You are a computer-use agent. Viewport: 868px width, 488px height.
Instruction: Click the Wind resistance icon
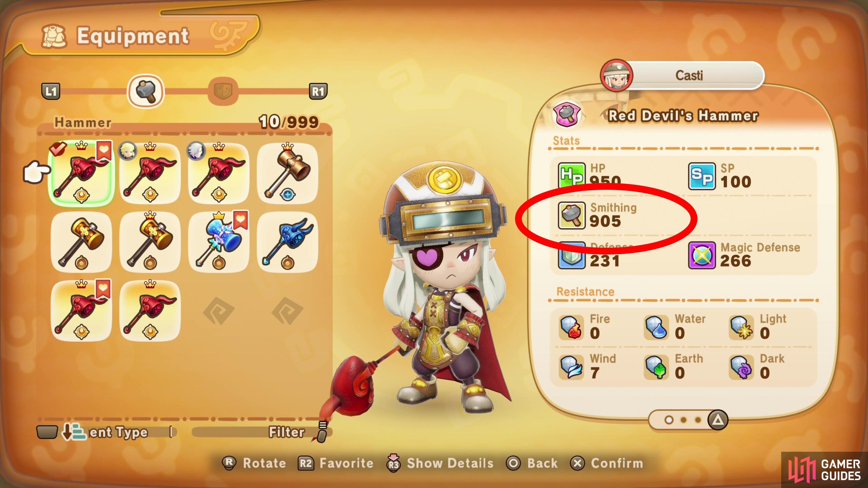571,367
